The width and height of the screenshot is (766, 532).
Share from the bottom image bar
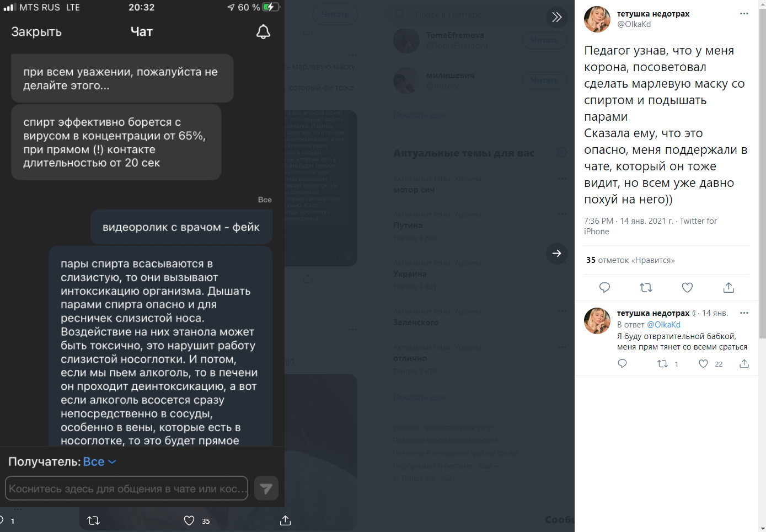point(285,520)
